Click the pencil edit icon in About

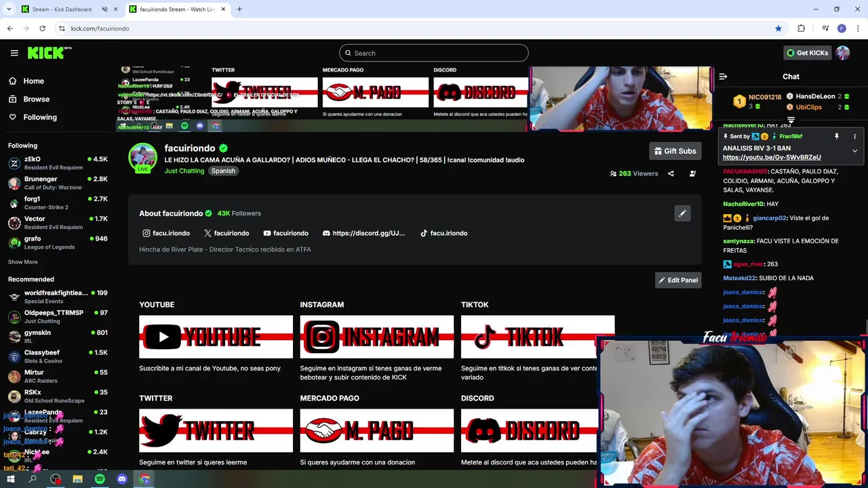click(x=683, y=213)
